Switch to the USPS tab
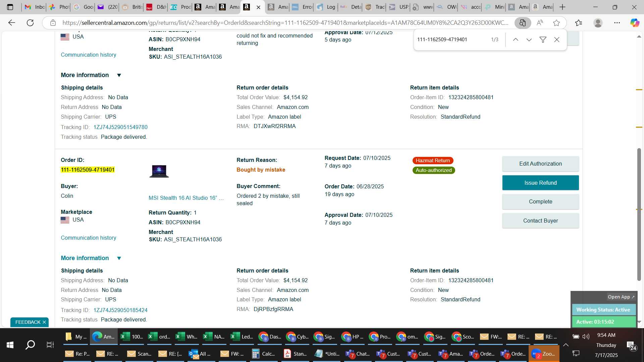 [x=399, y=7]
